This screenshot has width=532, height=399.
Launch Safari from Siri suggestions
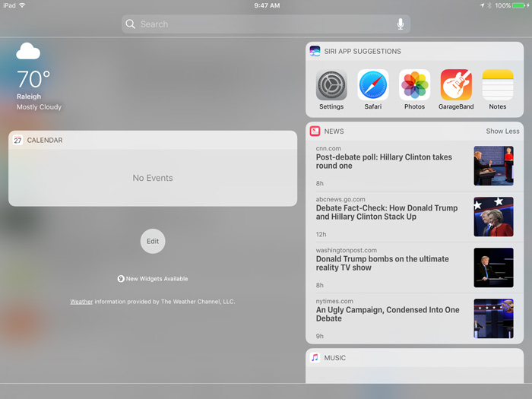point(373,85)
